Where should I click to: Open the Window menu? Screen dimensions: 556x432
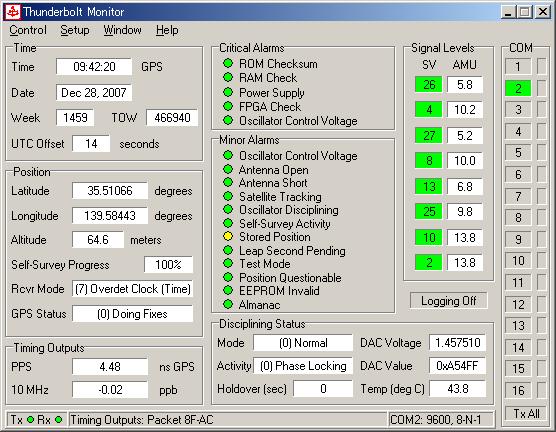tap(122, 30)
